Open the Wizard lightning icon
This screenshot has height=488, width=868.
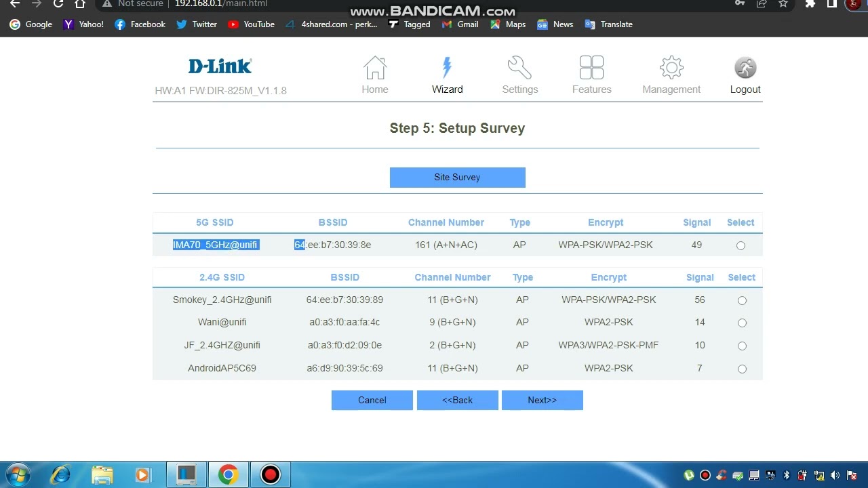pyautogui.click(x=447, y=68)
